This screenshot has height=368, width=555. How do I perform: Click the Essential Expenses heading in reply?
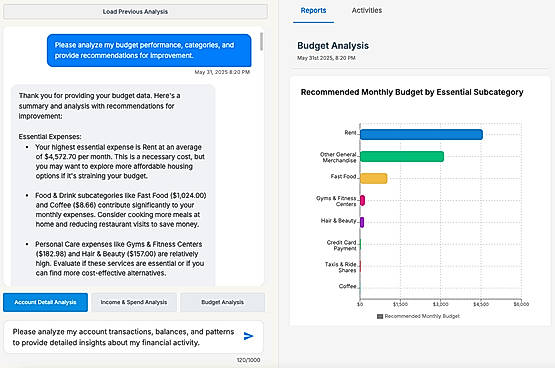click(50, 137)
